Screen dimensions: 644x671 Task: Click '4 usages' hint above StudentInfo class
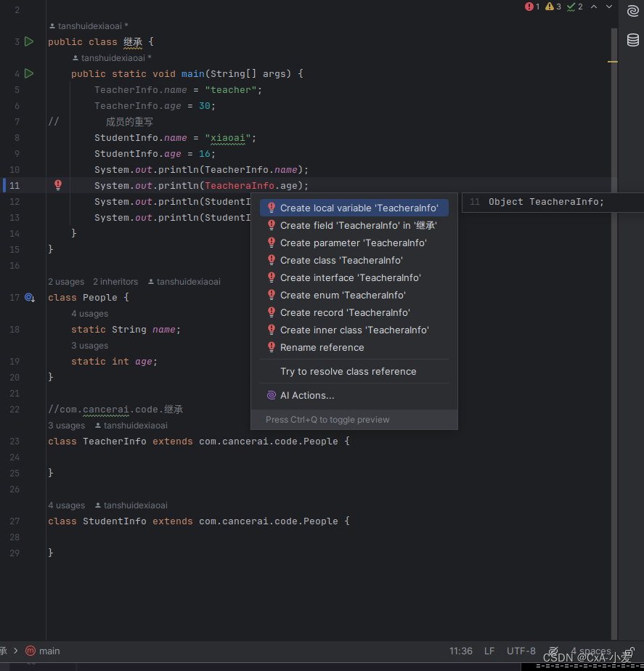point(66,505)
